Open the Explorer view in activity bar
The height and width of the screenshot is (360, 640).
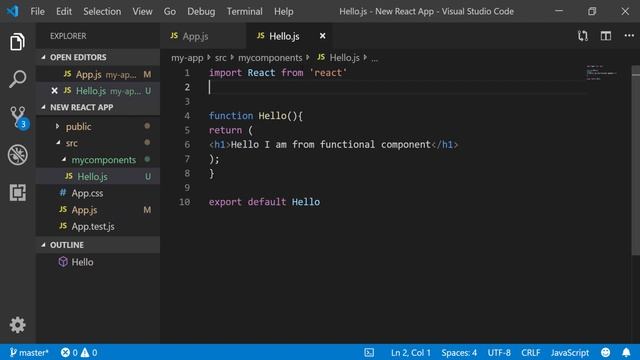coord(17,42)
